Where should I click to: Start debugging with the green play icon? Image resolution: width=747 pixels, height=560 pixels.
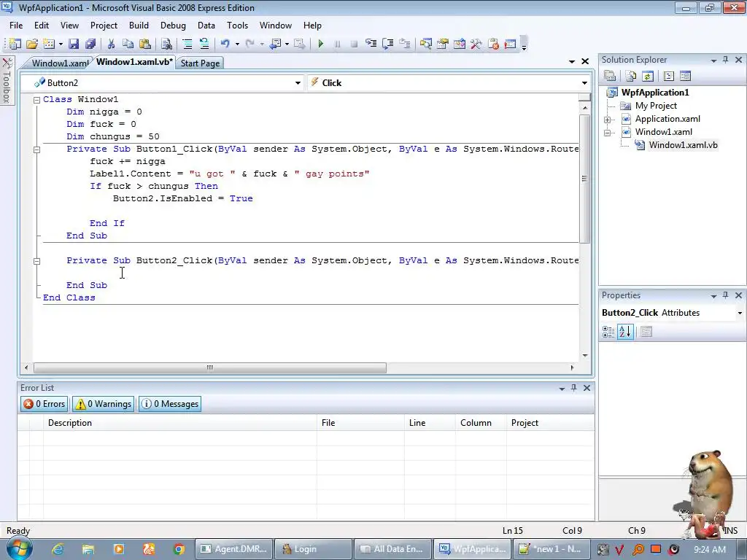click(x=321, y=44)
